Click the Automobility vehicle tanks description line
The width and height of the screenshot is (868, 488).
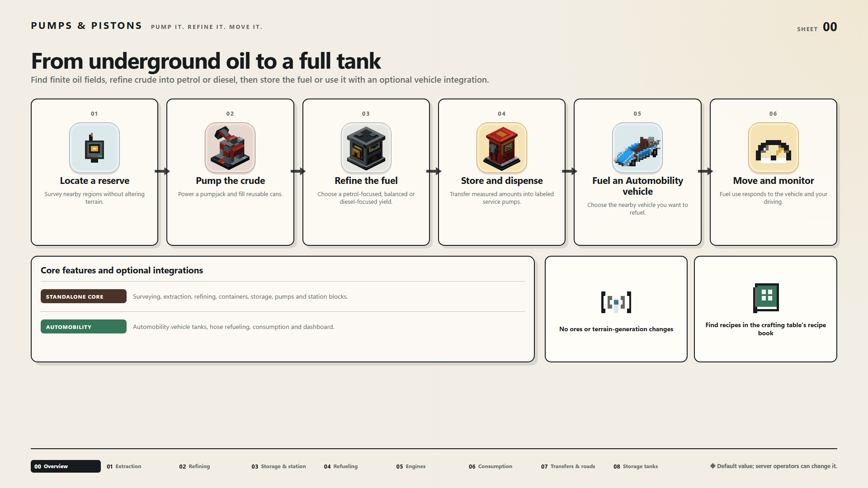pos(233,327)
